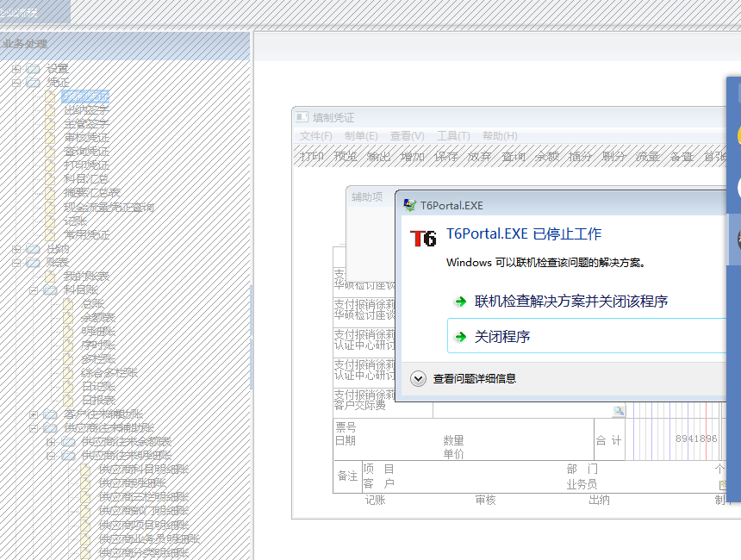Click 删分 on the voucher toolbar

613,156
